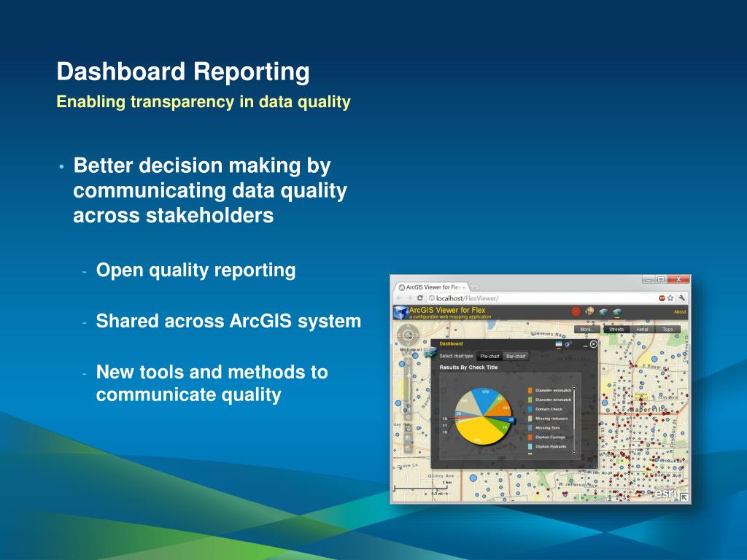This screenshot has height=560, width=747.
Task: Pan map up with navigation wheel
Action: click(408, 327)
